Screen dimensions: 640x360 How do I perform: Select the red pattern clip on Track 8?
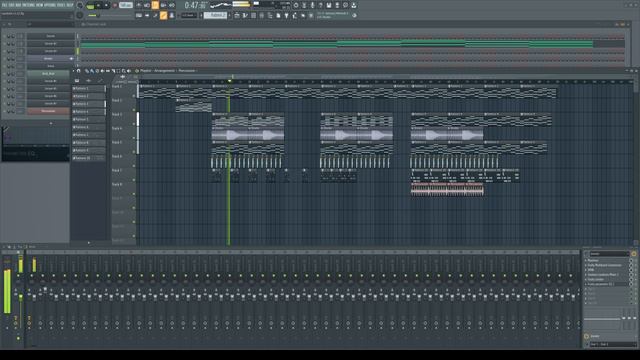click(447, 189)
